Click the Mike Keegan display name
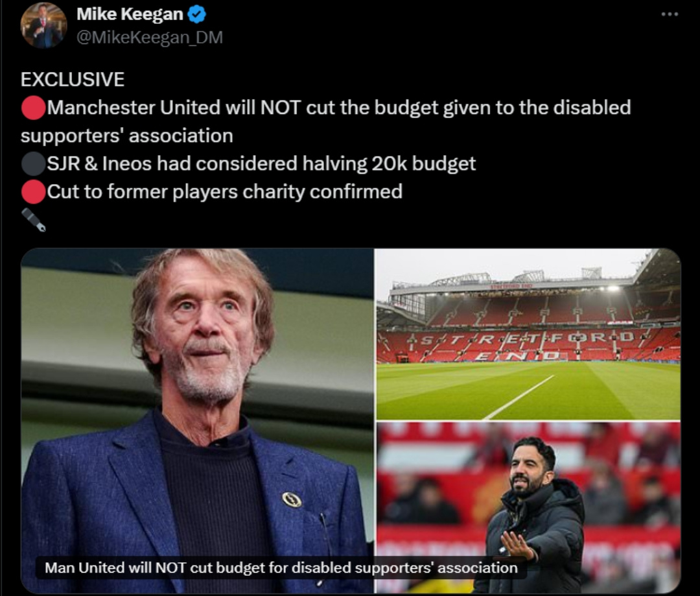 point(130,14)
